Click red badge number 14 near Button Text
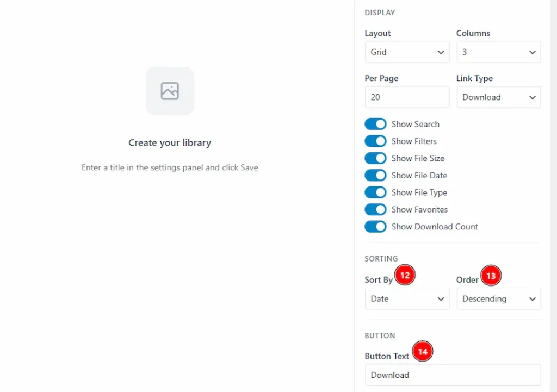This screenshot has height=392, width=557. [423, 352]
